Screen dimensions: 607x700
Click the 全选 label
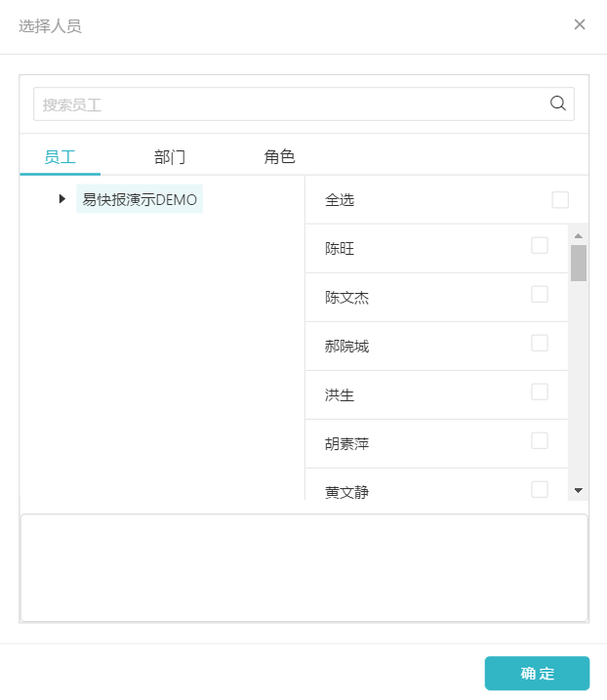tap(340, 199)
